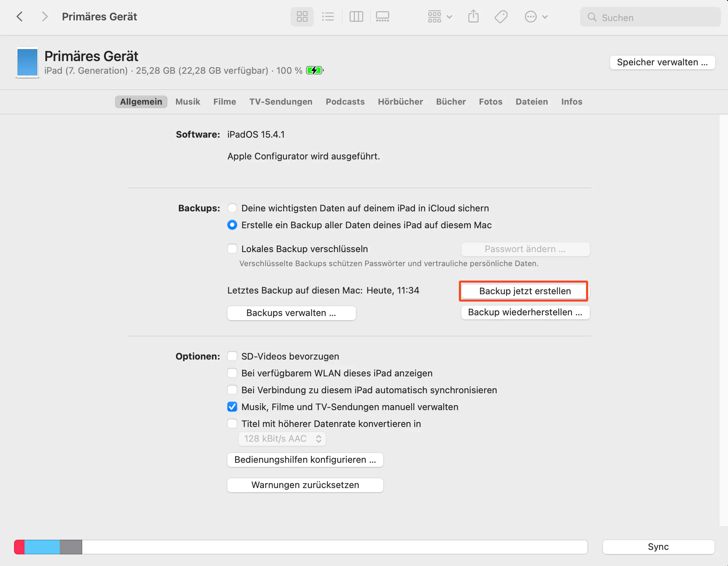Uncheck Musik, Filme und TV-Sendungen manuell verwalten
The height and width of the screenshot is (566, 728).
tap(232, 407)
